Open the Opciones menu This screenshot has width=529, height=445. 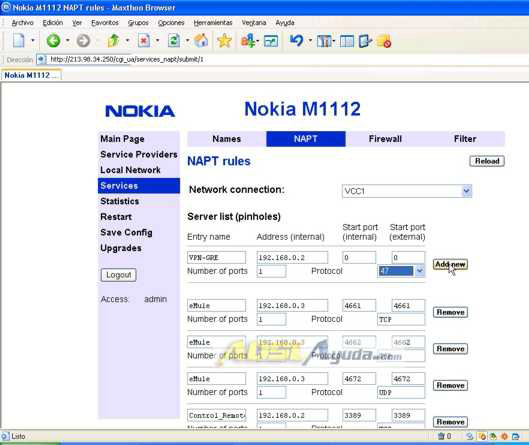(x=171, y=23)
